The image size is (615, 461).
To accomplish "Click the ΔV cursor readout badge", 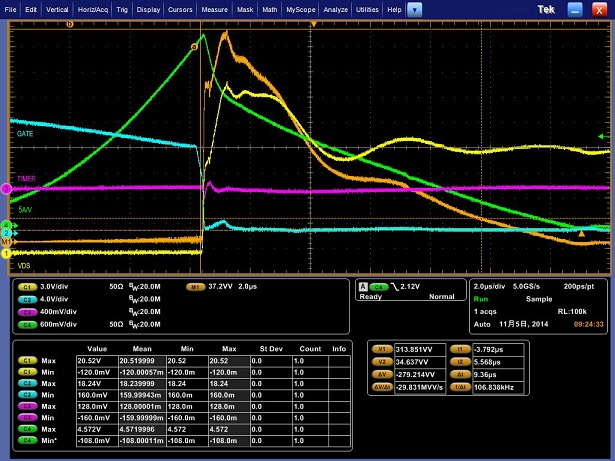I will click(382, 374).
